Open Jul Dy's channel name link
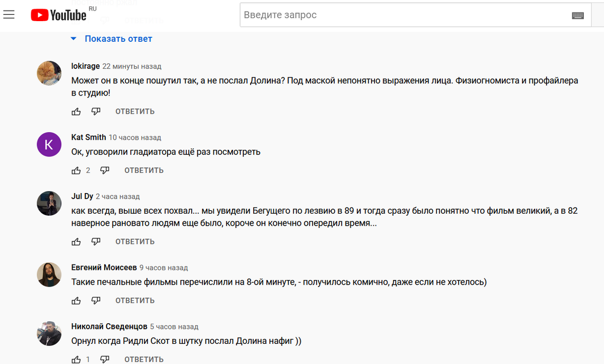Image resolution: width=604 pixels, height=364 pixels. click(82, 196)
